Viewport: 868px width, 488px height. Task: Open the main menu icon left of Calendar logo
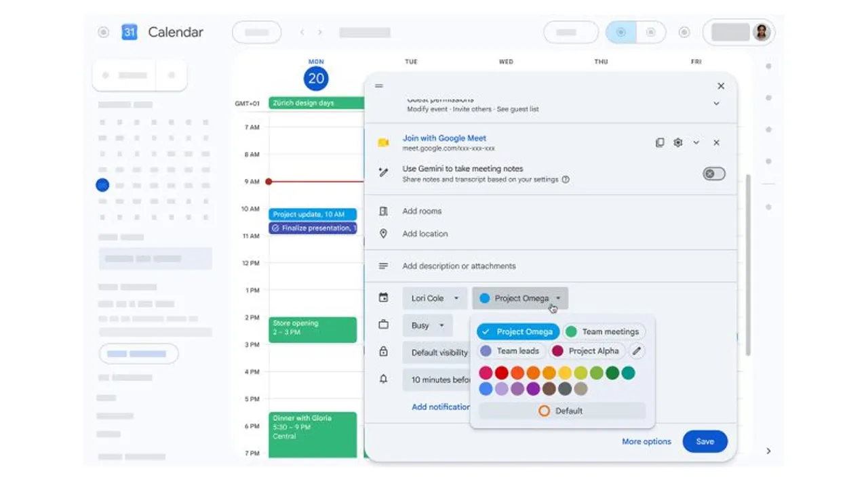click(x=103, y=32)
